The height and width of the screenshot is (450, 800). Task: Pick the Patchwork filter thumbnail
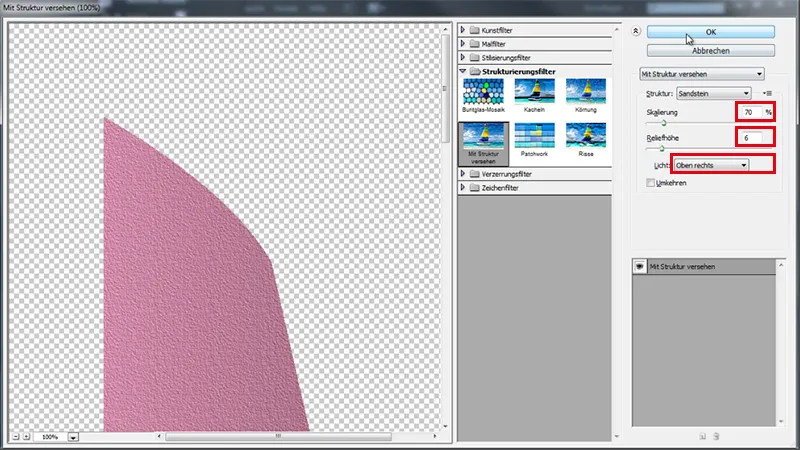click(x=534, y=136)
